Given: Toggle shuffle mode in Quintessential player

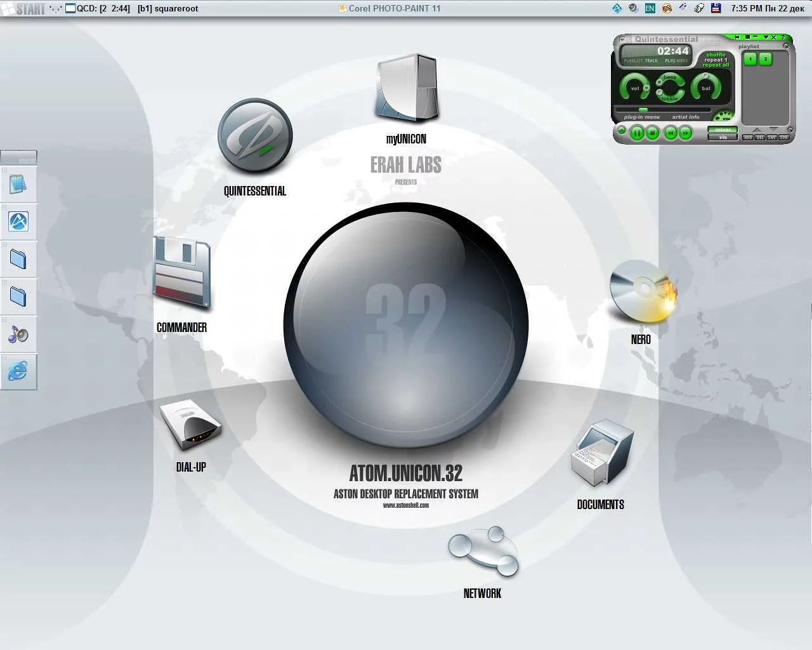Looking at the screenshot, I should (716, 55).
